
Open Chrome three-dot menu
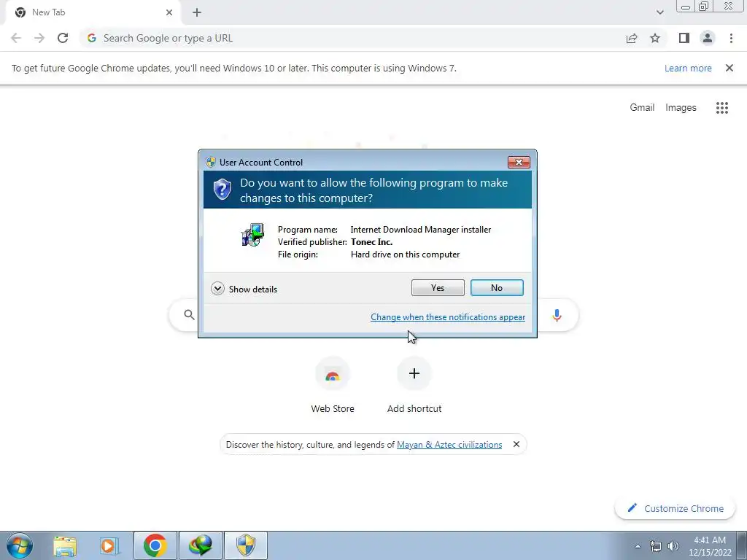731,38
